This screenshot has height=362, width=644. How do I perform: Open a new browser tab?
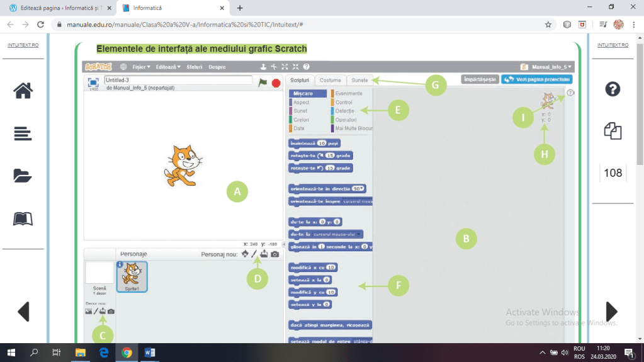[240, 8]
